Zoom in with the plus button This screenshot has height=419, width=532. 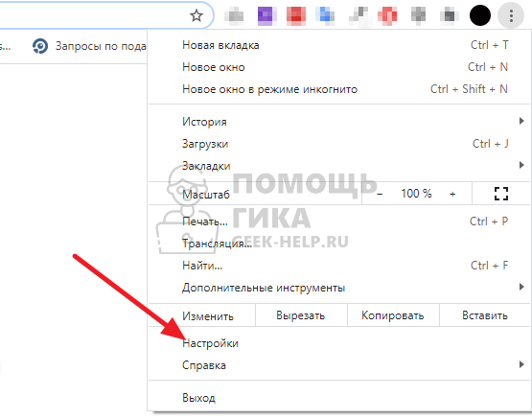pos(452,194)
